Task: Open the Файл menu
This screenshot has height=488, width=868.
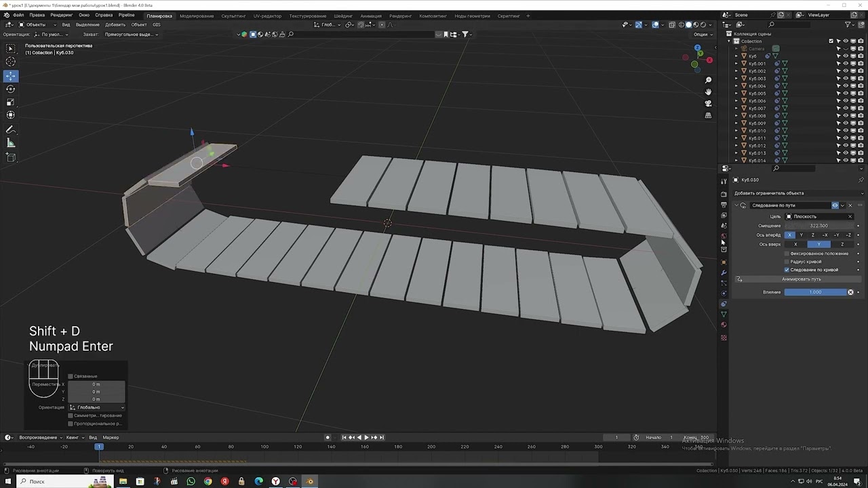Action: point(18,15)
